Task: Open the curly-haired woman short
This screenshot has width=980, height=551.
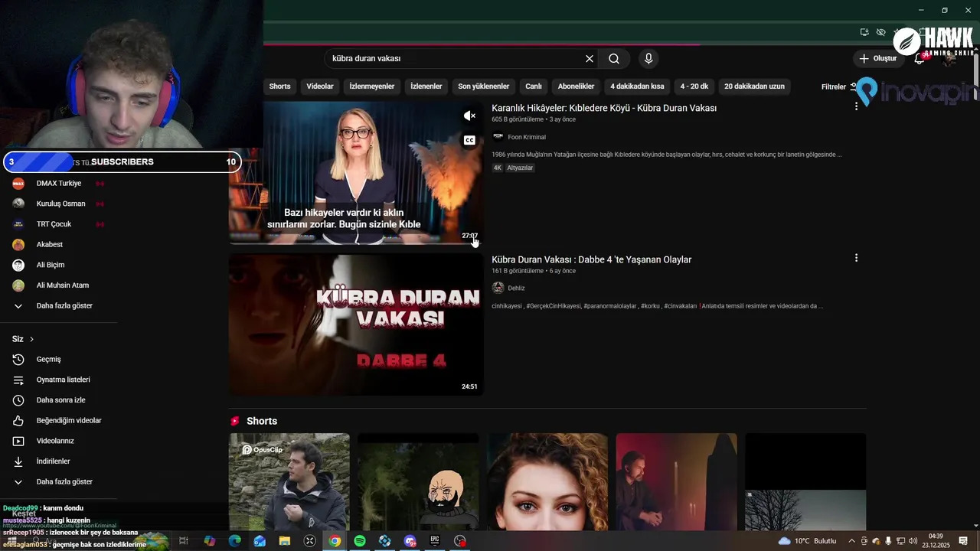Action: pos(547,482)
